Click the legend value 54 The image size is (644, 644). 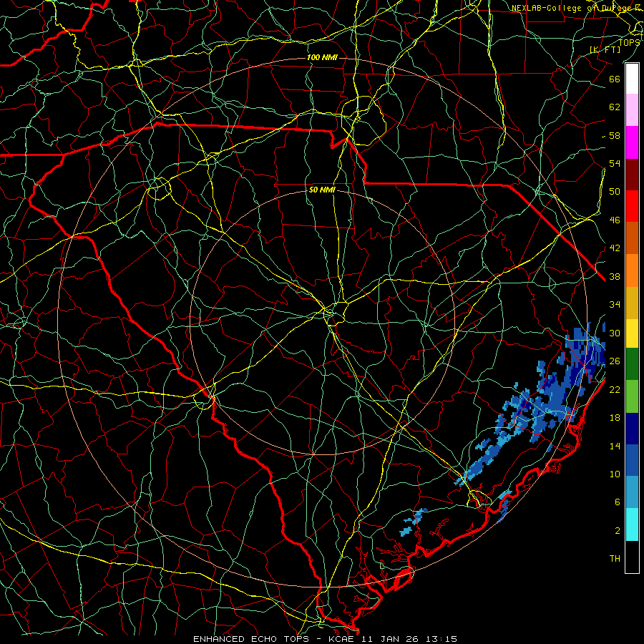[x=615, y=163]
